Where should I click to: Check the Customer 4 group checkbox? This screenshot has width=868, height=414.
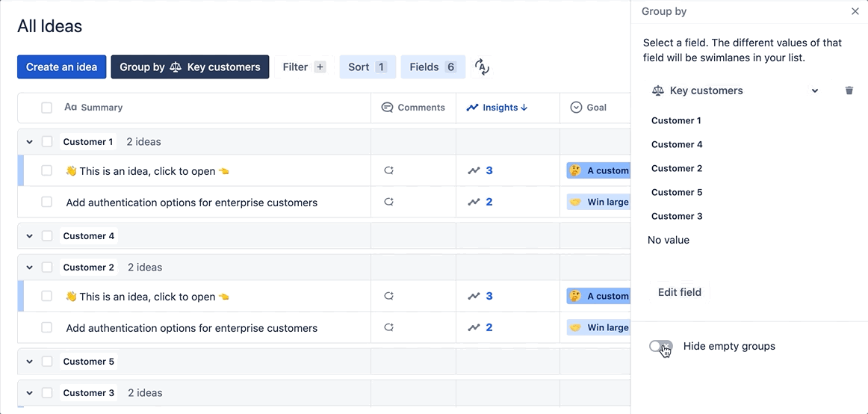pyautogui.click(x=46, y=236)
